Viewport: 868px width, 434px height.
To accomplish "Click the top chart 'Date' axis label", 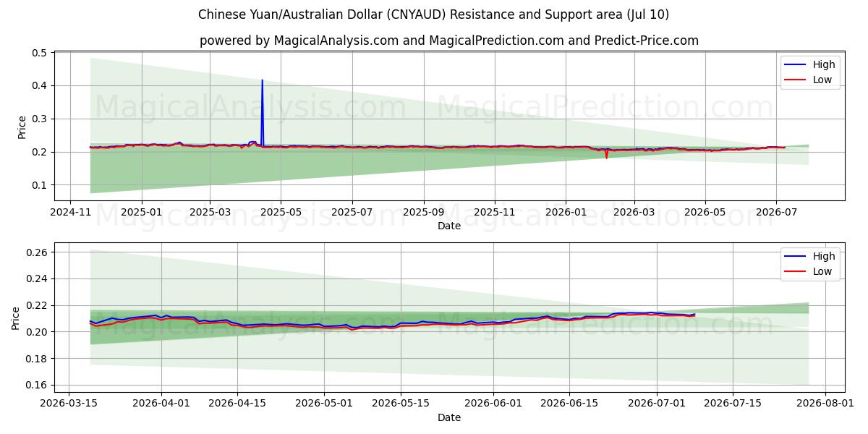I will tap(449, 226).
